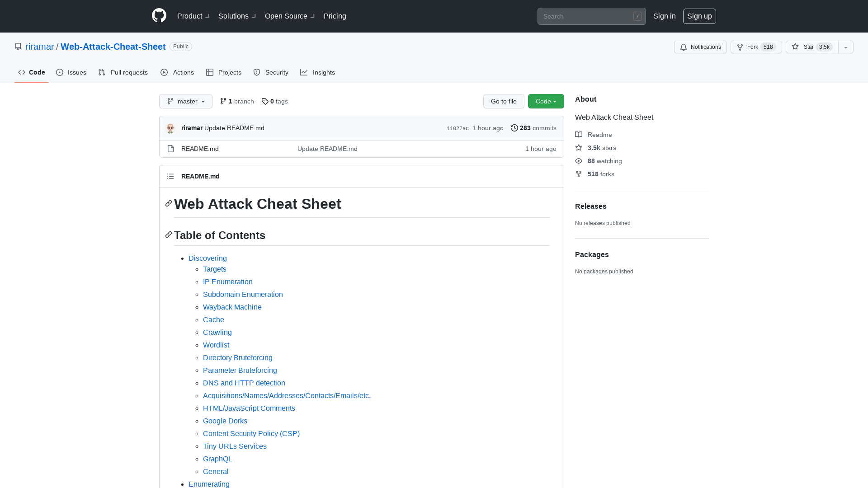
Task: Click the fork icon beside 518 forks
Action: [579, 174]
